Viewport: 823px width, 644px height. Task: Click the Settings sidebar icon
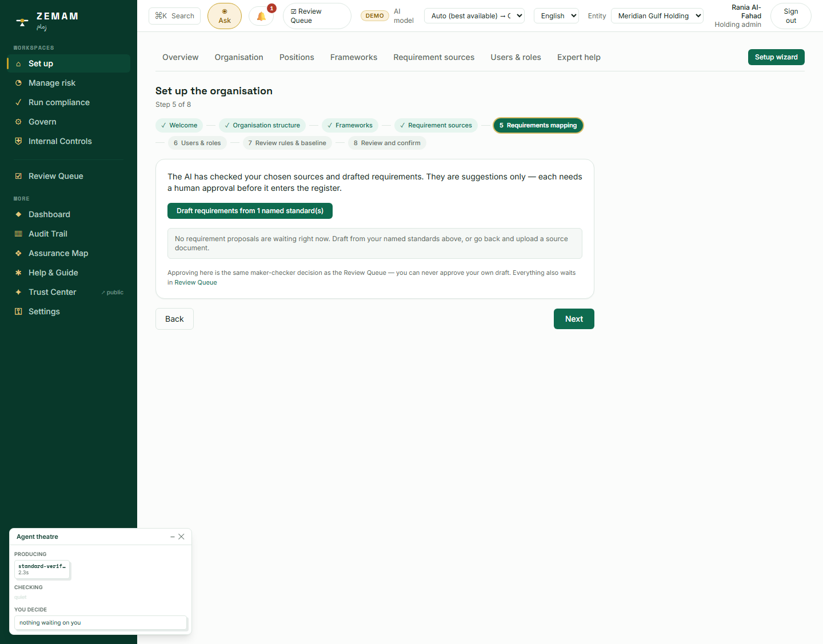coord(18,311)
